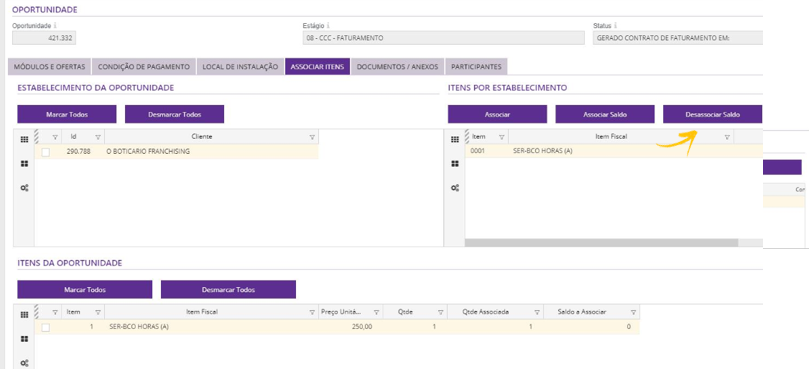
Task: Open the Condição de Pagamento tab
Action: (x=144, y=67)
